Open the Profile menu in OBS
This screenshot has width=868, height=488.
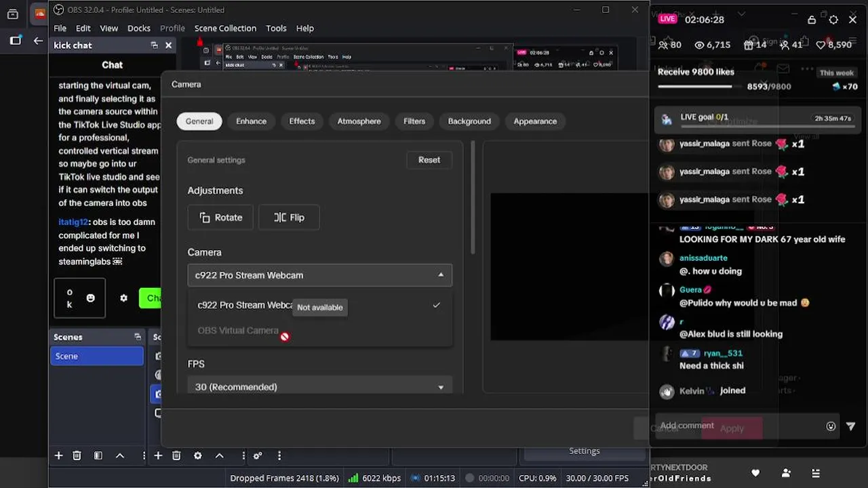coord(172,28)
